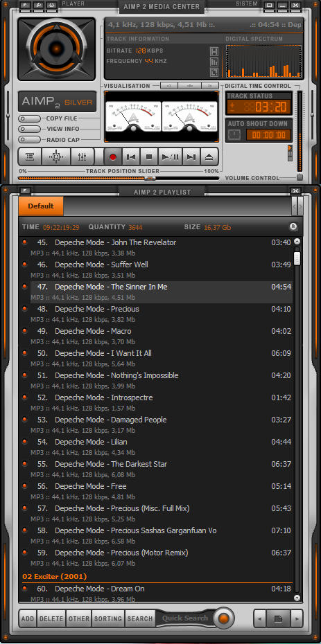The image size is (321, 644).
Task: Click the track status time display
Action: [x=259, y=107]
